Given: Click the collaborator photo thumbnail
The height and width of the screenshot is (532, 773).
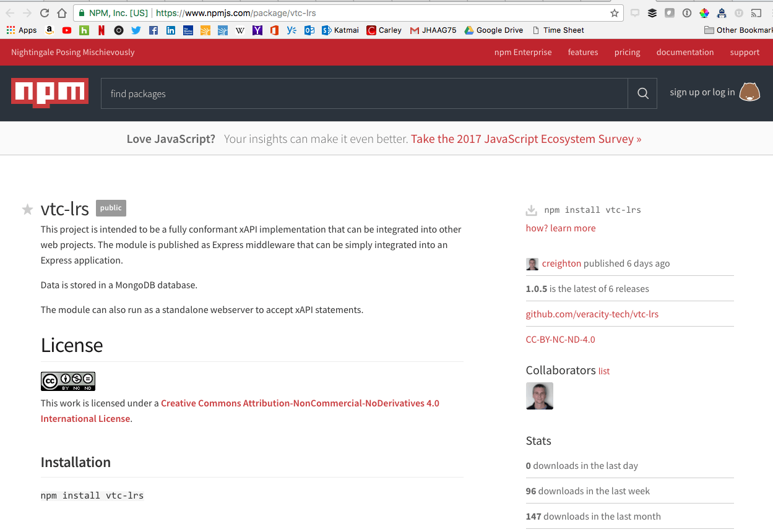Looking at the screenshot, I should click(540, 396).
